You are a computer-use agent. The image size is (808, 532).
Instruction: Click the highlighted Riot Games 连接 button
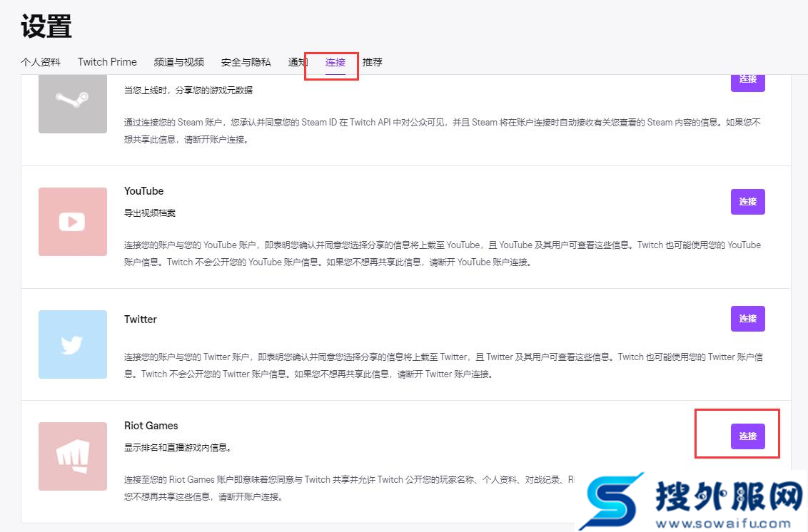point(747,436)
